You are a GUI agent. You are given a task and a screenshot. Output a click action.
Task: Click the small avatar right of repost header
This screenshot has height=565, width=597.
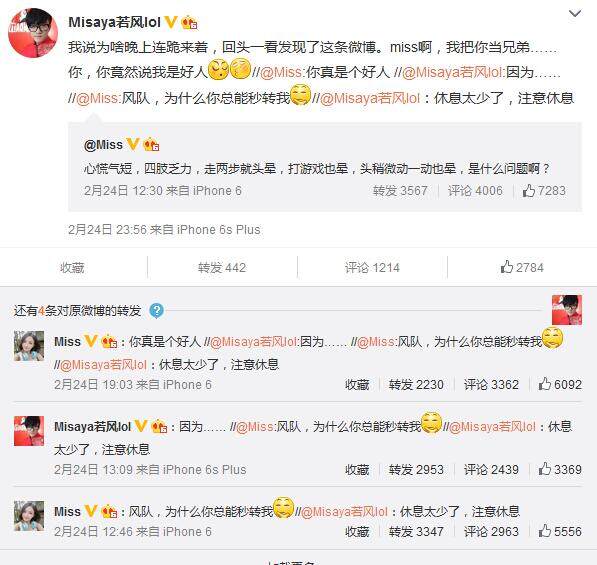(x=567, y=310)
